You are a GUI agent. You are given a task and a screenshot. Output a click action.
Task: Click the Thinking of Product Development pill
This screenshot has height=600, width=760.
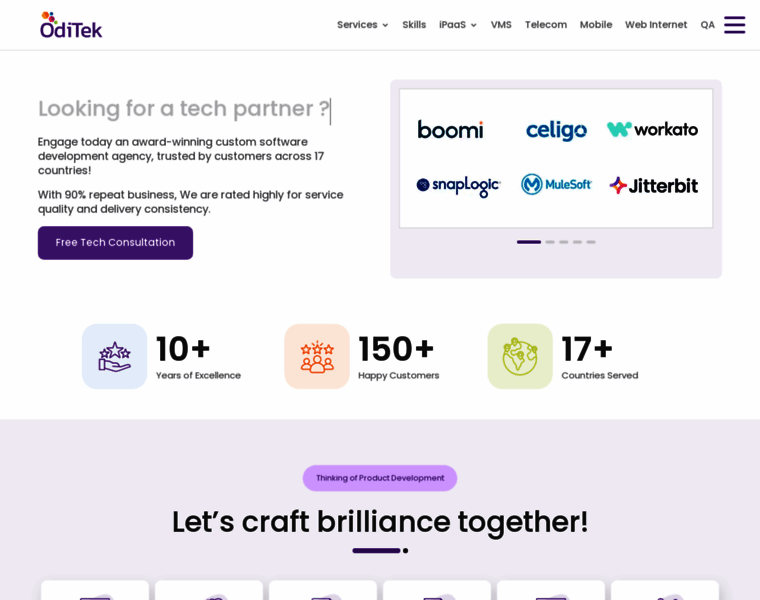pyautogui.click(x=380, y=478)
